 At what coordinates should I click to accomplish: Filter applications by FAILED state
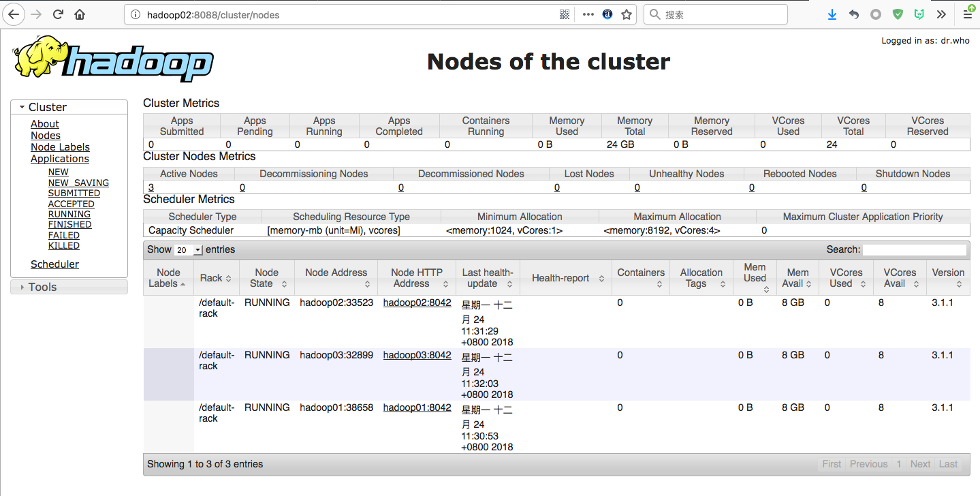[64, 235]
